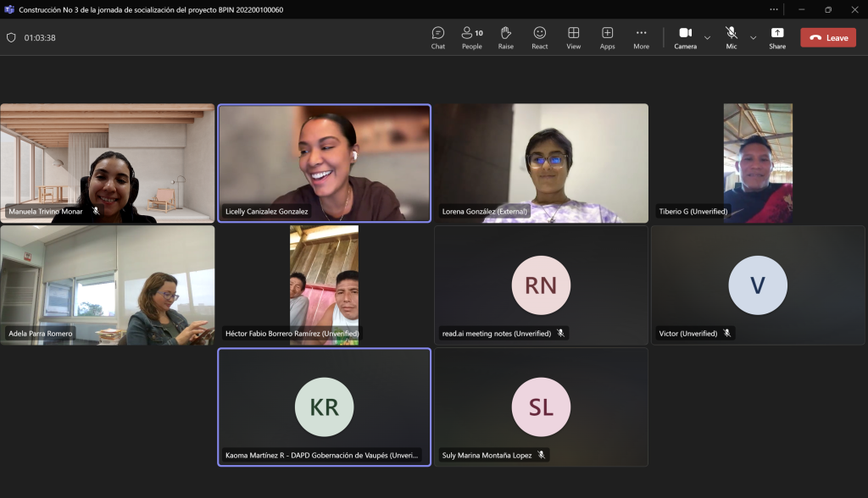The image size is (868, 498).
Task: Change the meeting View layout
Action: click(573, 37)
